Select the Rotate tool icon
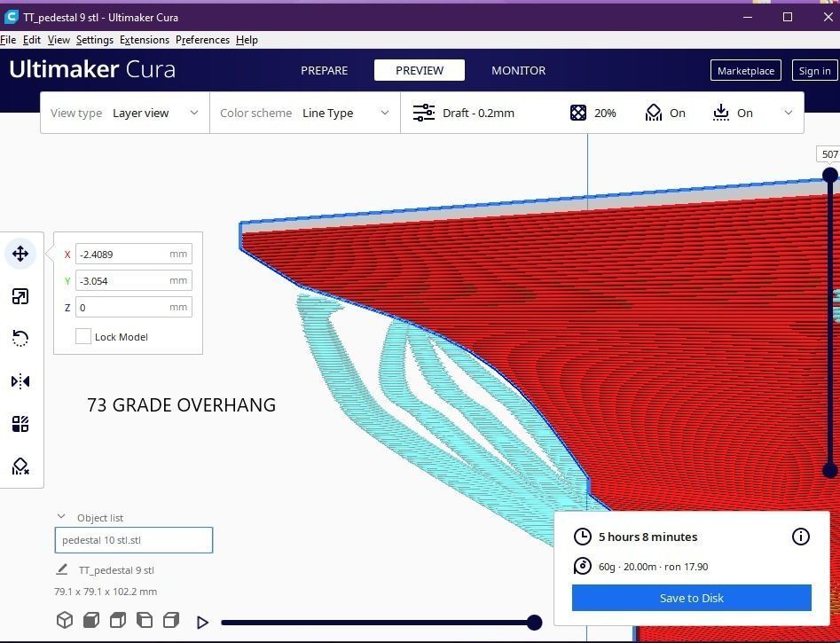This screenshot has height=643, width=840. pos(20,339)
